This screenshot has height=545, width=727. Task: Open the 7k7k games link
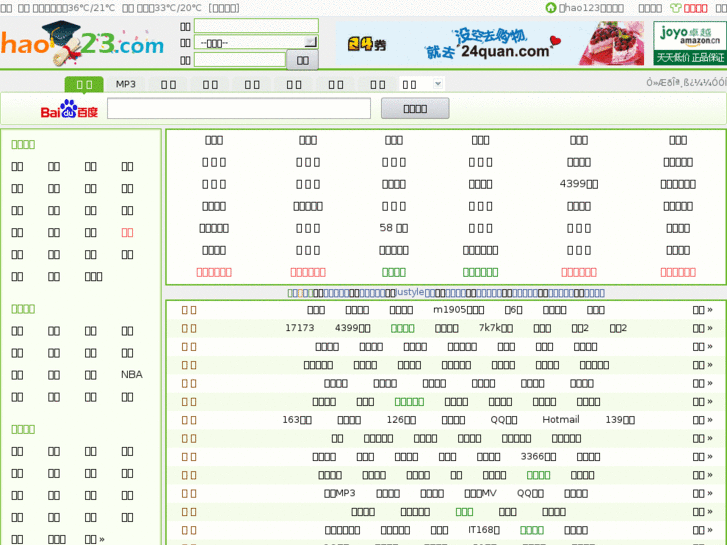(496, 328)
